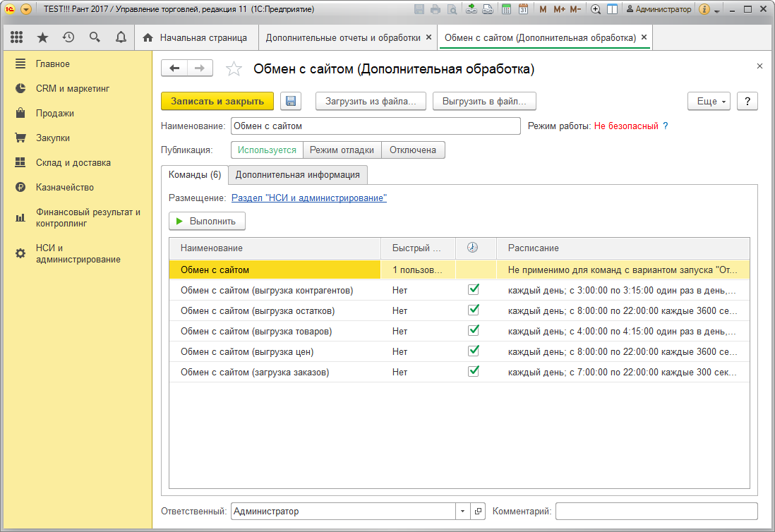
Task: Open notifications bell icon
Action: click(x=121, y=37)
